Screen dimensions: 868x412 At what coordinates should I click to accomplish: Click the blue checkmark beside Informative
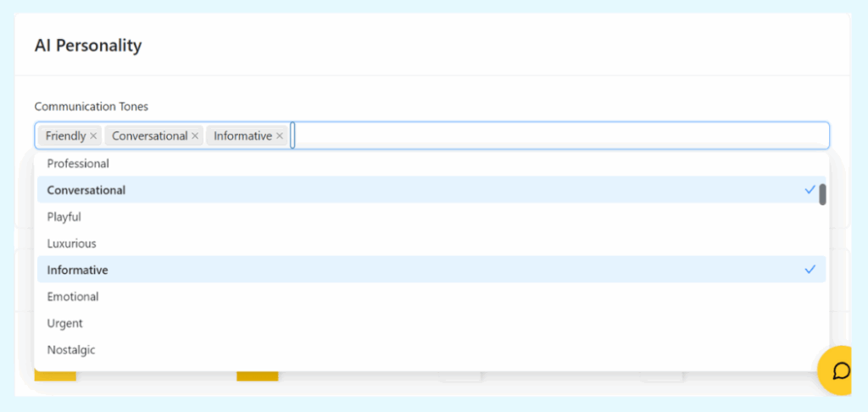coord(810,270)
